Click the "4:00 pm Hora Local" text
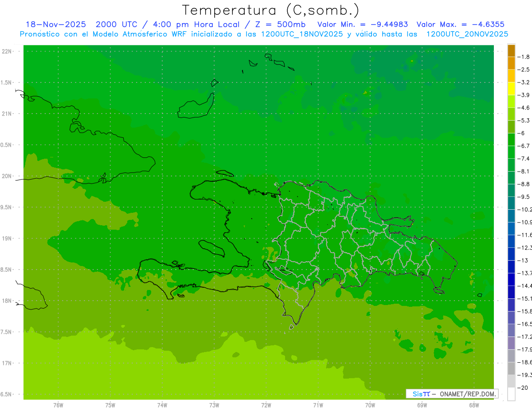The height and width of the screenshot is (411, 532). tap(197, 24)
